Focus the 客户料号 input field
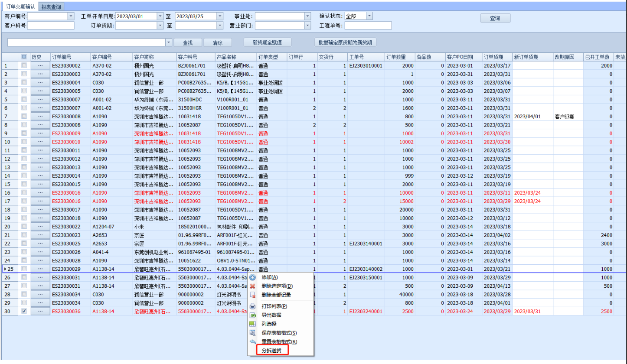Viewport: 627px width, 364px height. click(51, 26)
